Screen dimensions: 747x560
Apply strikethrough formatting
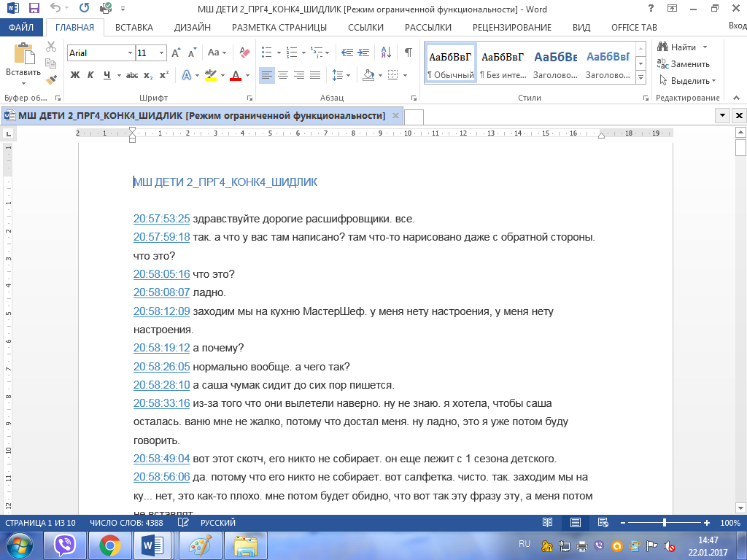pos(132,75)
